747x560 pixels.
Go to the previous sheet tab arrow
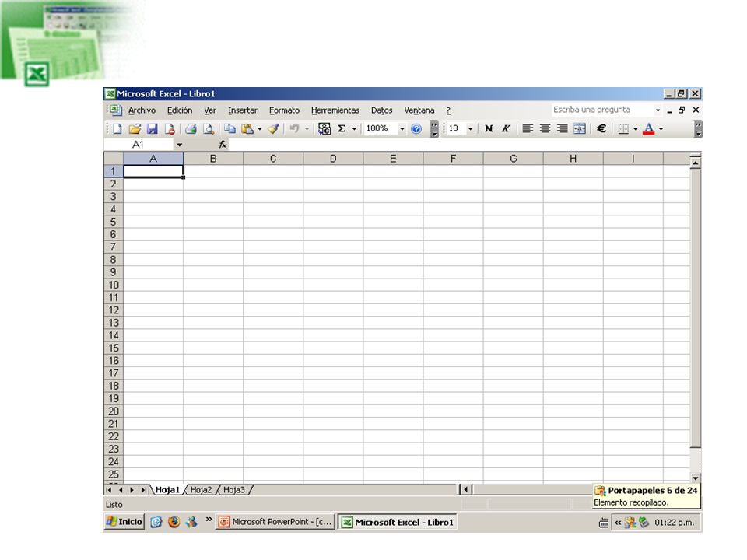click(121, 490)
